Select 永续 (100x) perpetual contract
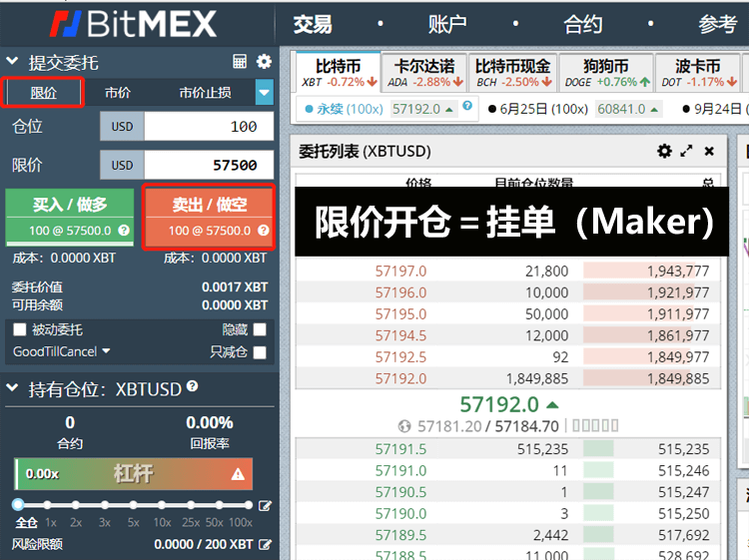The width and height of the screenshot is (749, 560). (x=351, y=109)
